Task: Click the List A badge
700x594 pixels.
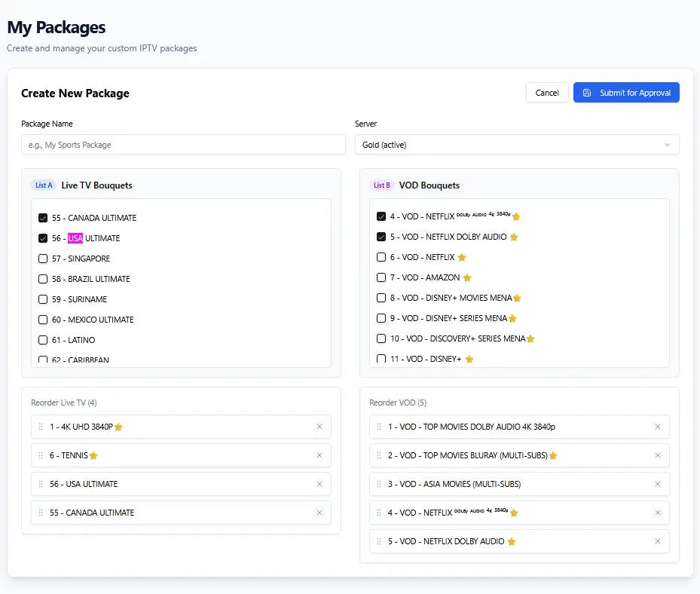Action: [x=44, y=185]
